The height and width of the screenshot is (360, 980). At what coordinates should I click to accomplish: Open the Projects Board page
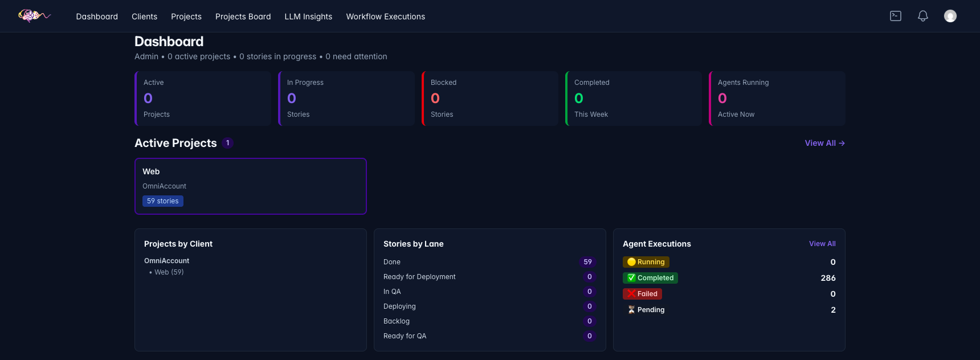tap(243, 17)
